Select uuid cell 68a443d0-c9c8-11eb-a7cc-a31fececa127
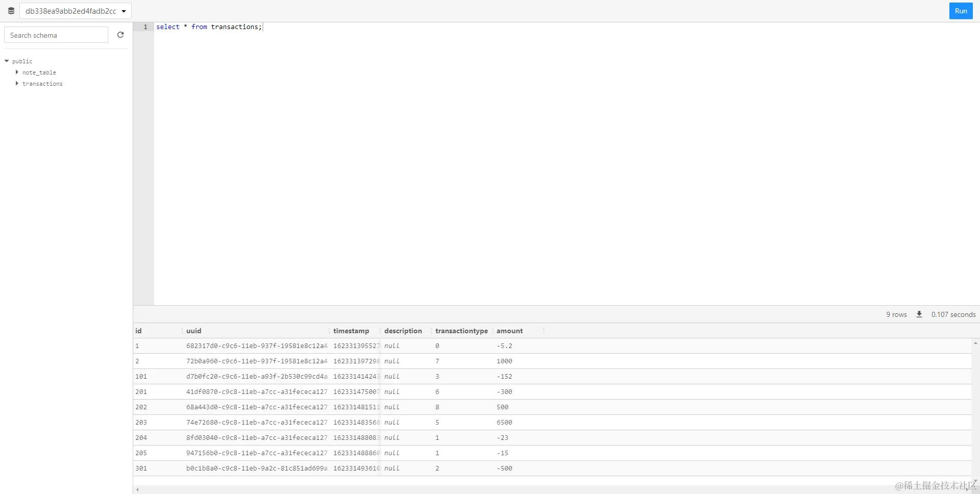The height and width of the screenshot is (494, 980). coord(257,407)
